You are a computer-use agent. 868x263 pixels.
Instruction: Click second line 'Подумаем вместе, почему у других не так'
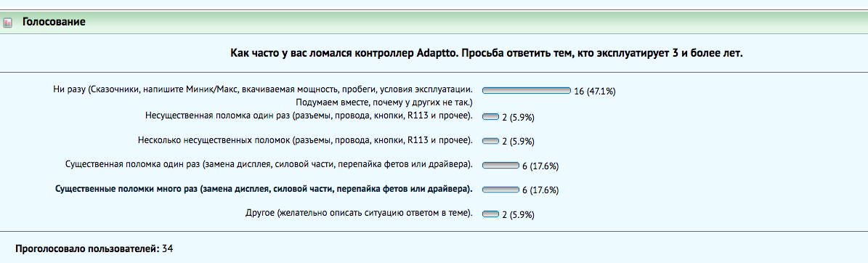384,102
